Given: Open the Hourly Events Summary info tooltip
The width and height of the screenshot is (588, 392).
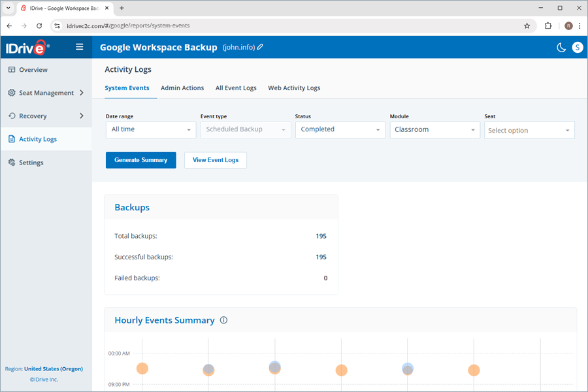Looking at the screenshot, I should pyautogui.click(x=223, y=320).
